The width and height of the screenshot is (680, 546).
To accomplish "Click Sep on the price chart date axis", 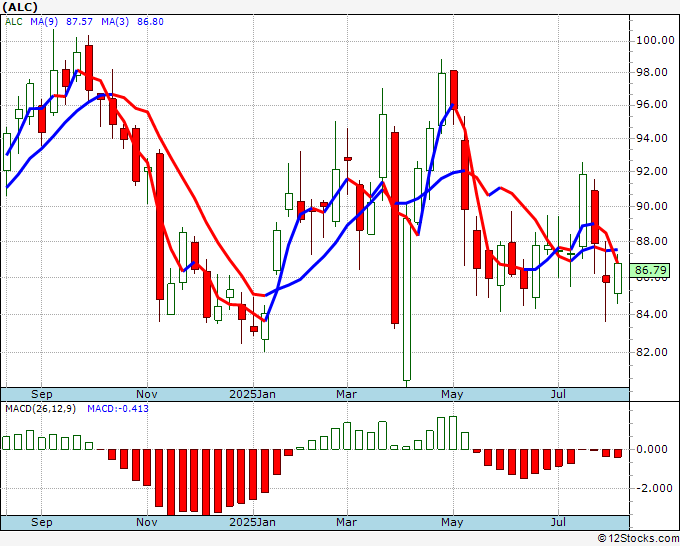I will [x=42, y=395].
